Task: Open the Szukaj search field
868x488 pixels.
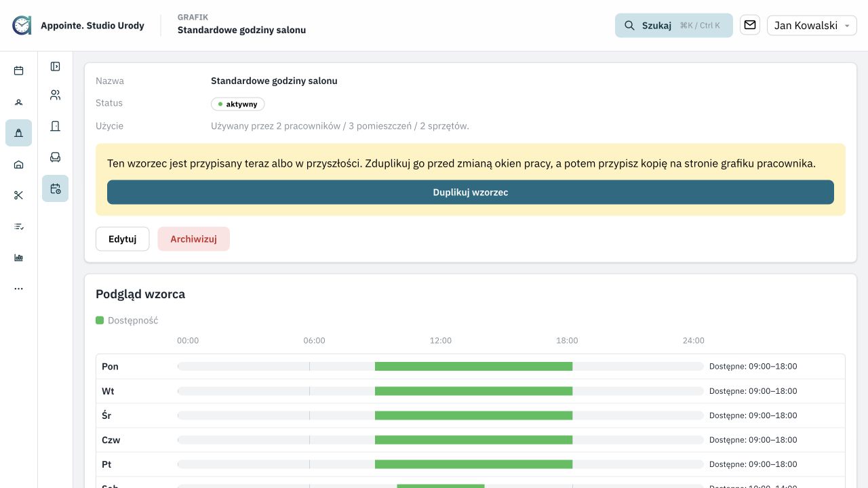Action: pos(673,25)
